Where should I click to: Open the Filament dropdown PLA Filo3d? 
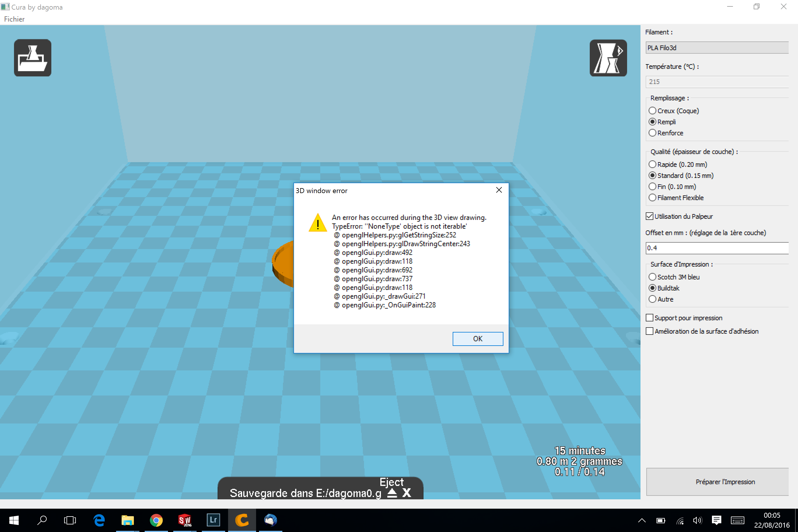tap(717, 48)
